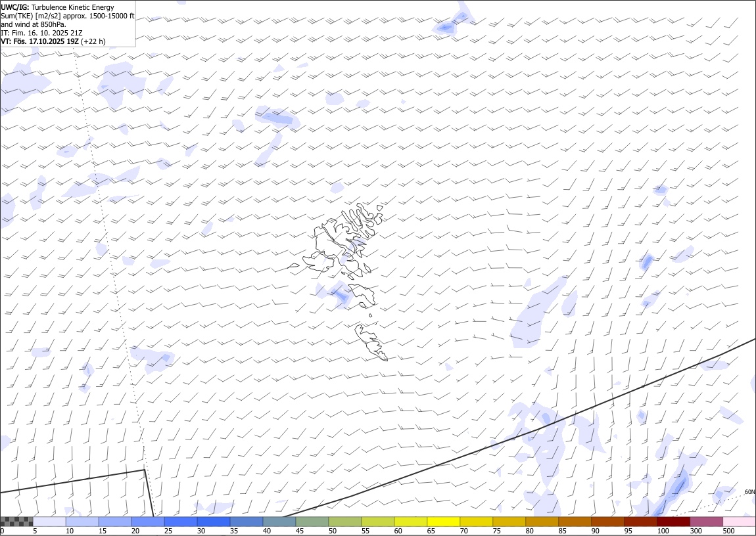Select the 'Sum(TKE) [m2/s2] approx. 1500-15000 ft' line
The width and height of the screenshot is (756, 536).
(x=68, y=16)
